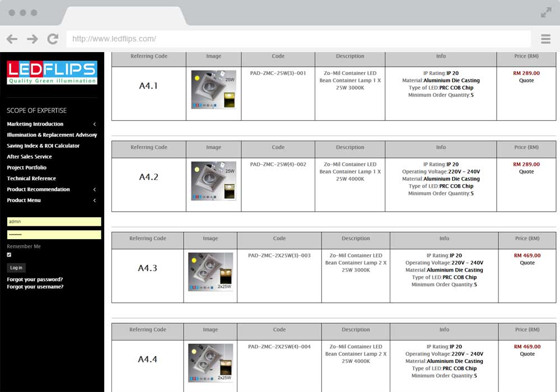Click the username field containing admin
This screenshot has height=392, width=560.
tap(54, 222)
